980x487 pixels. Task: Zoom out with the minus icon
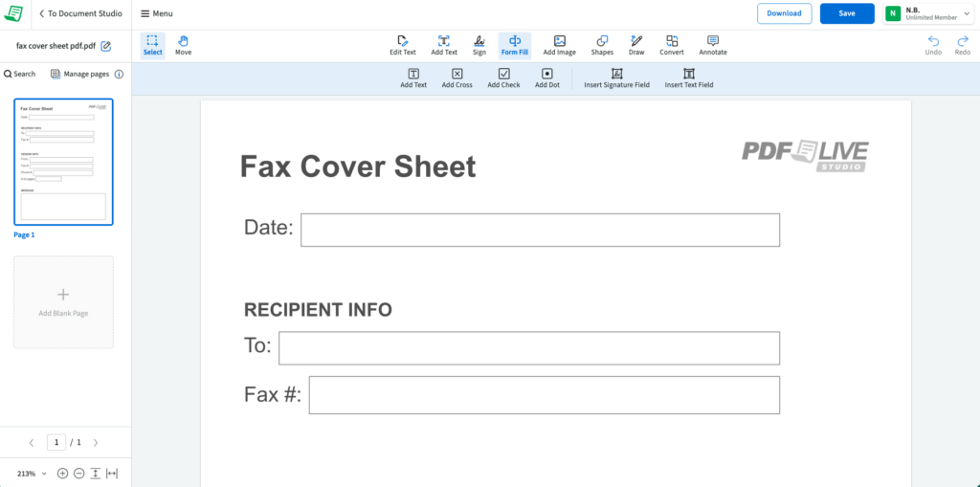coord(78,474)
